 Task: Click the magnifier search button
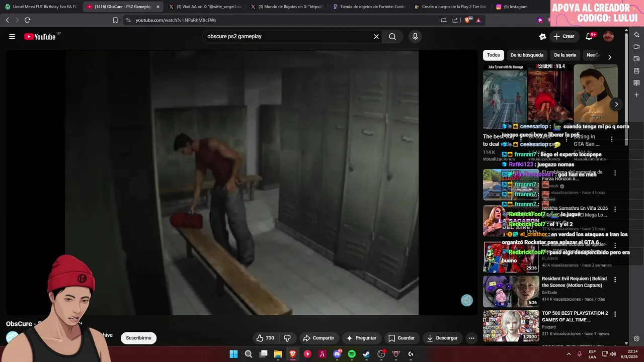[x=392, y=36]
